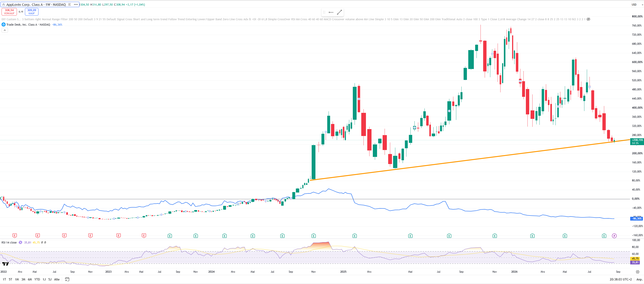
Task: Open the three-dots more menu for AppLovin
Action: pyautogui.click(x=76, y=4)
